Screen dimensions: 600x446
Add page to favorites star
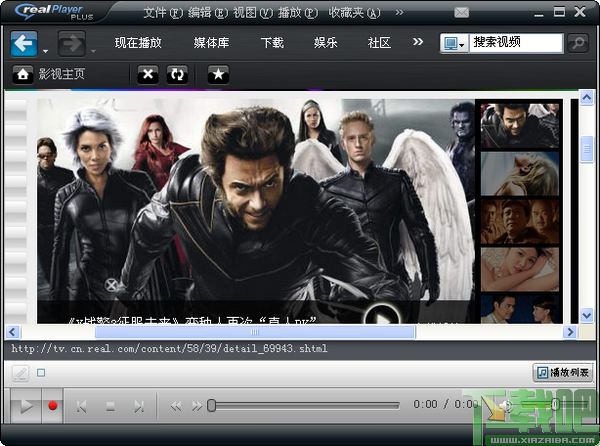(218, 74)
